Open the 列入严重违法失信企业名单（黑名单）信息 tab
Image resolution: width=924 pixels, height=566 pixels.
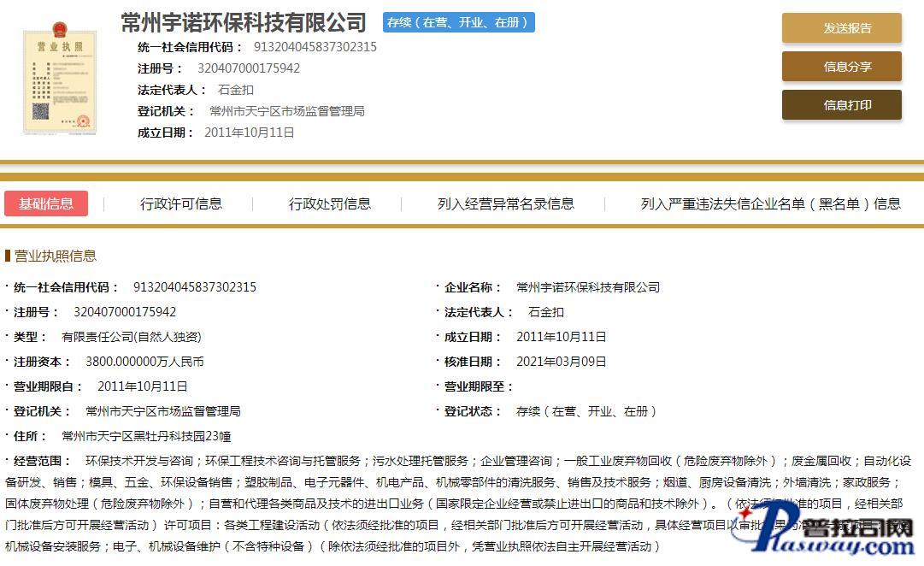770,203
